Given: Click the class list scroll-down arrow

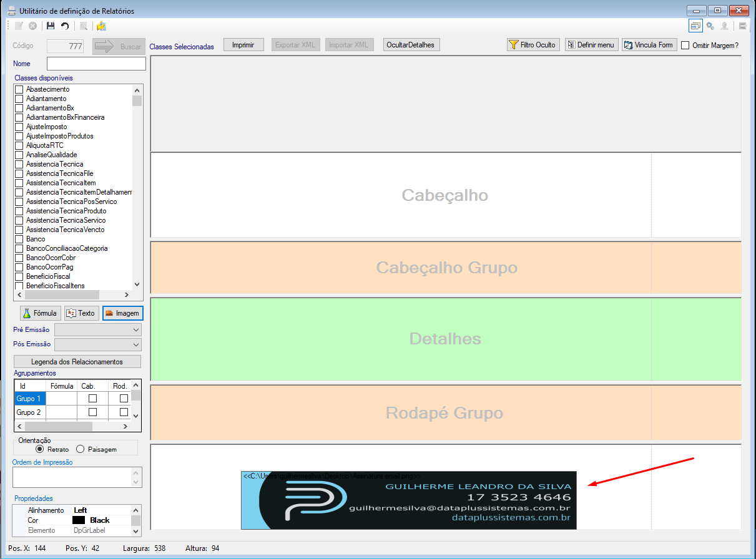Looking at the screenshot, I should point(137,284).
